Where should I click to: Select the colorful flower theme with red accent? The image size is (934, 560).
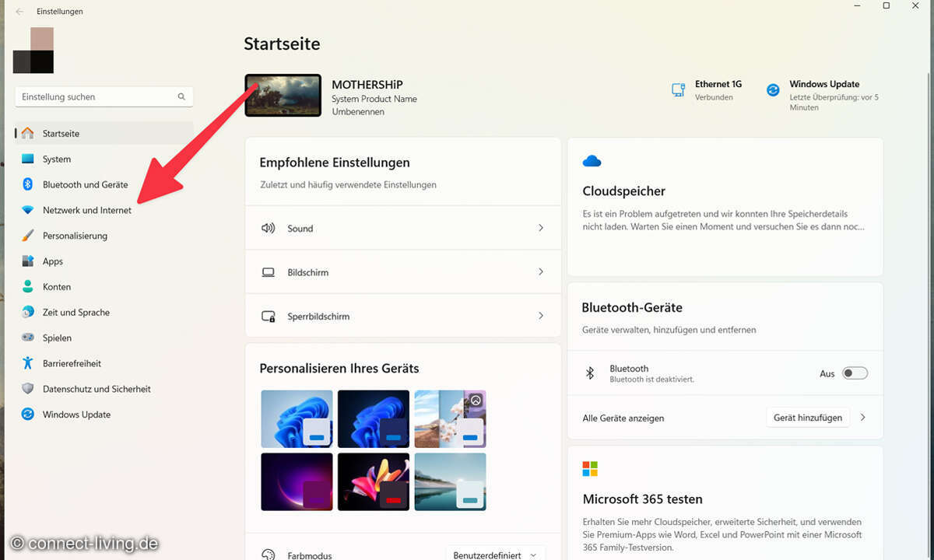tap(374, 481)
